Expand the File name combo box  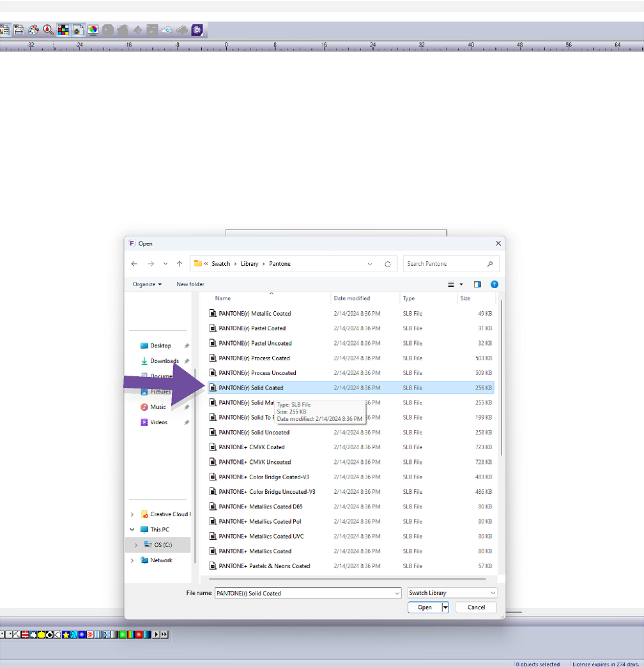coord(397,593)
